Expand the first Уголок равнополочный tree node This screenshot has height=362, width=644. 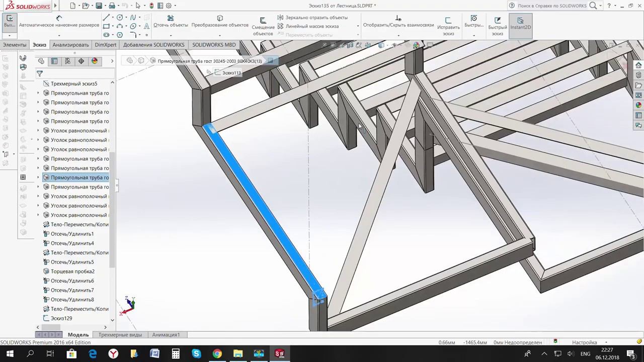coord(38,131)
